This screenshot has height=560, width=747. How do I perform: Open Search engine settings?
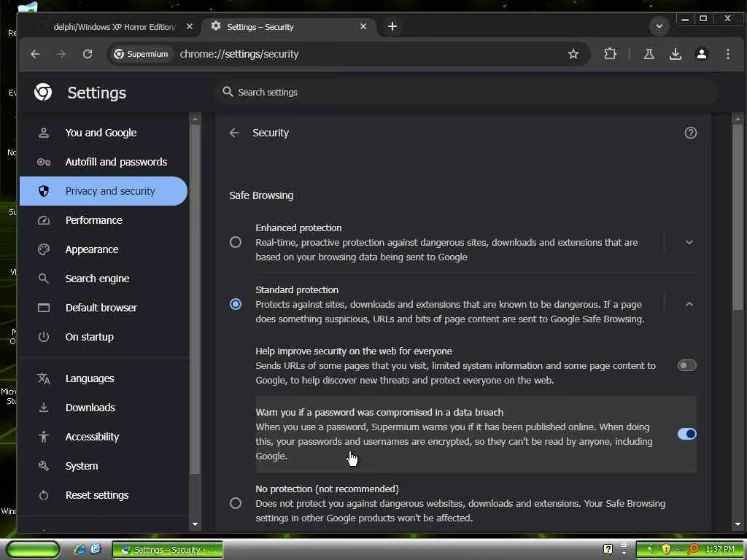click(104, 279)
